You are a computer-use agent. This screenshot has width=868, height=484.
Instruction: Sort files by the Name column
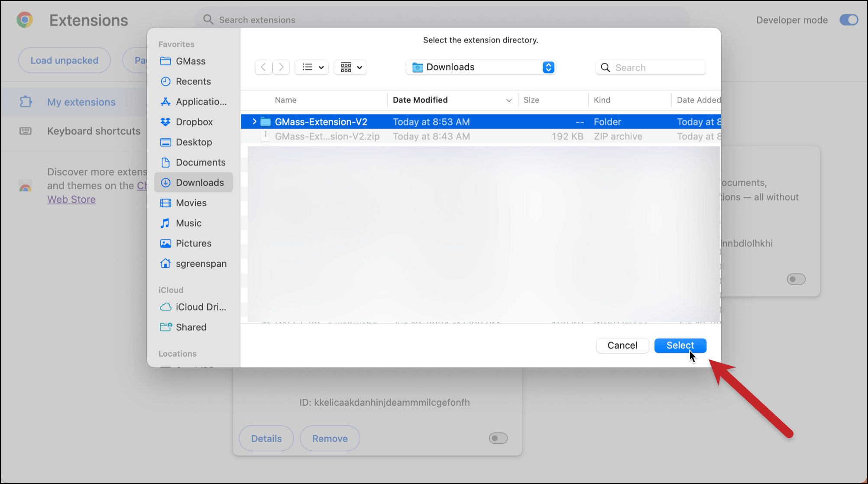286,100
